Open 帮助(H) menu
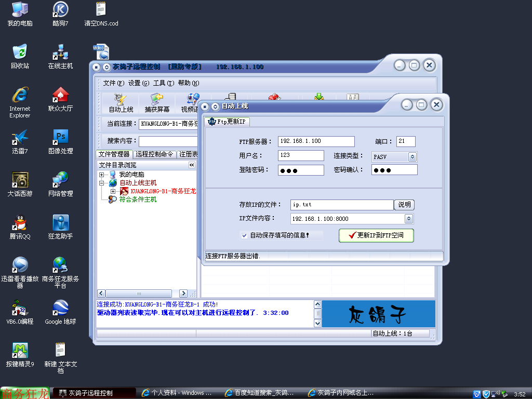 point(189,83)
